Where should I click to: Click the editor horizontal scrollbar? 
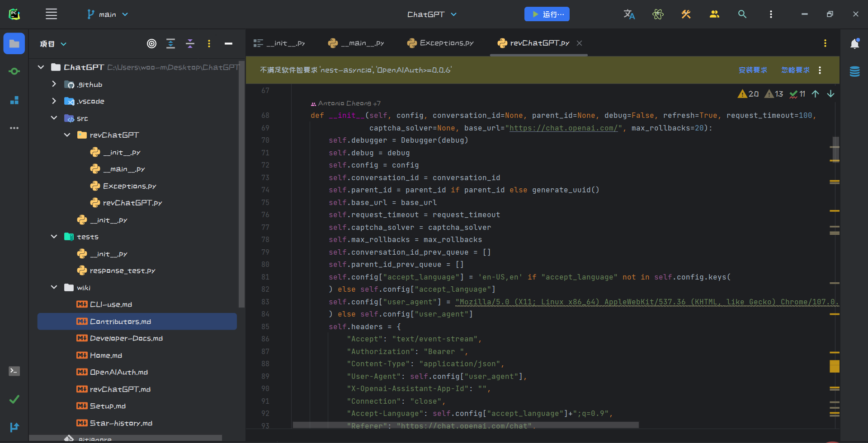[x=466, y=425]
